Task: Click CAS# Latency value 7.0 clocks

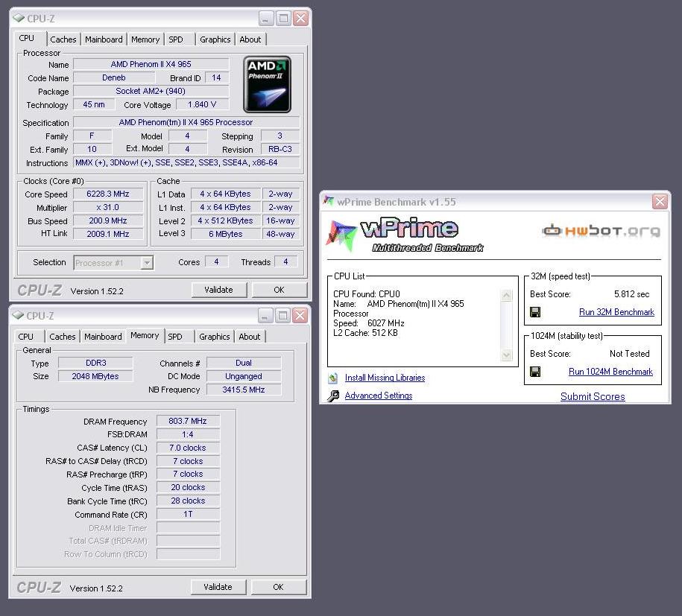Action: (x=188, y=448)
